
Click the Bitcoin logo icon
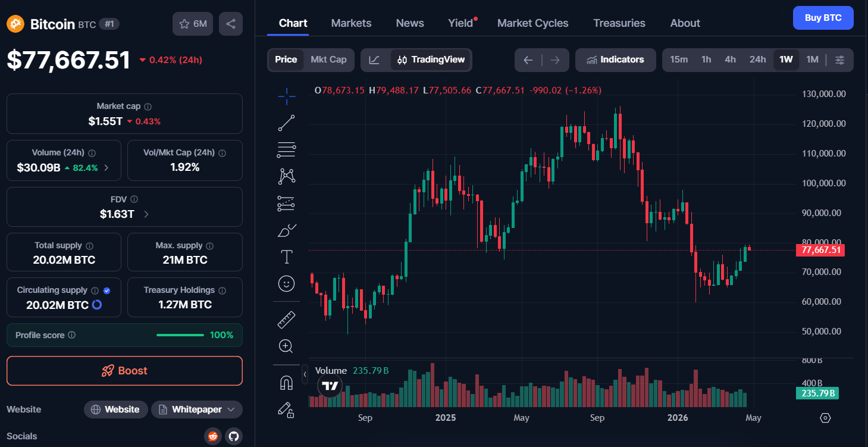click(x=15, y=24)
